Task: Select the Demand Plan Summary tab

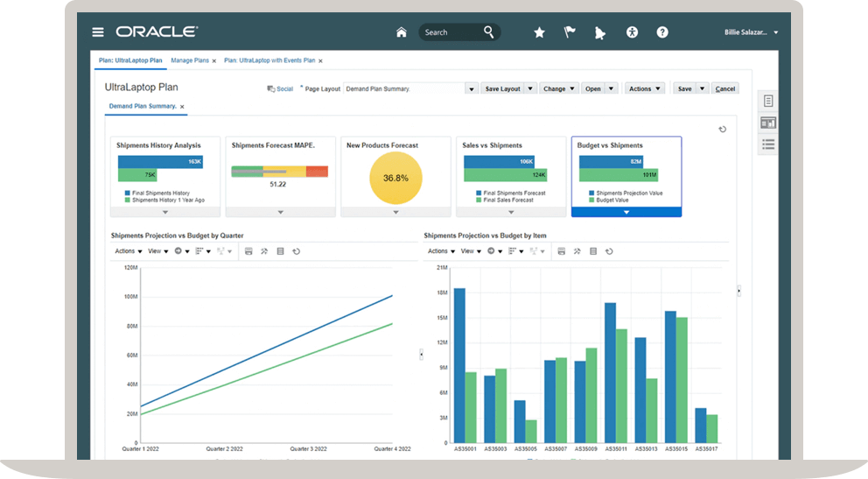Action: pos(143,106)
